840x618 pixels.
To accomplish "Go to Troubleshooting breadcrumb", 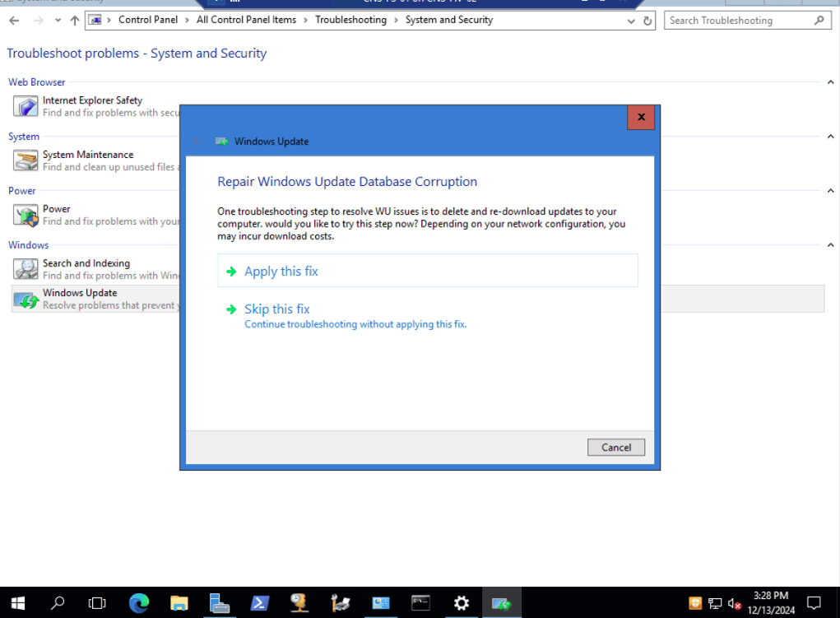I will (350, 20).
